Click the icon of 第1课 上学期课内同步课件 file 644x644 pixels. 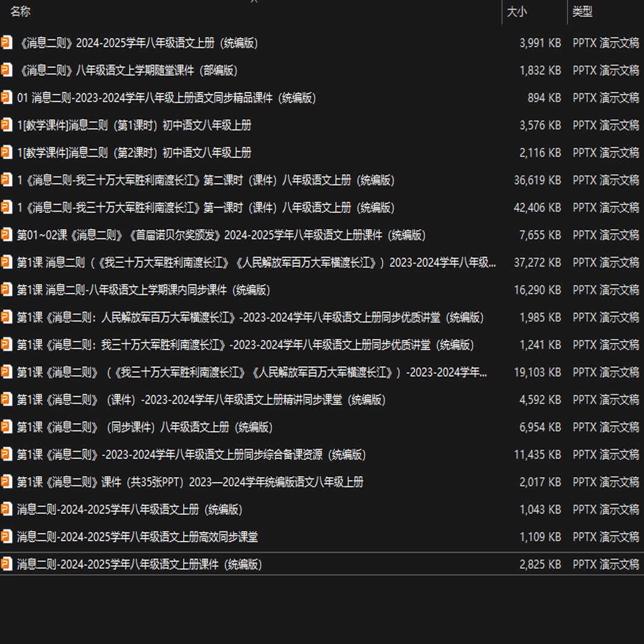pyautogui.click(x=7, y=290)
